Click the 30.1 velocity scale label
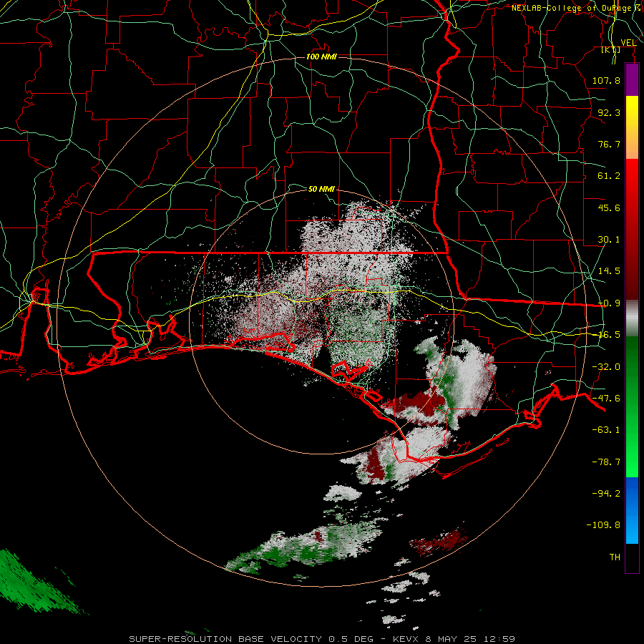 pyautogui.click(x=609, y=240)
